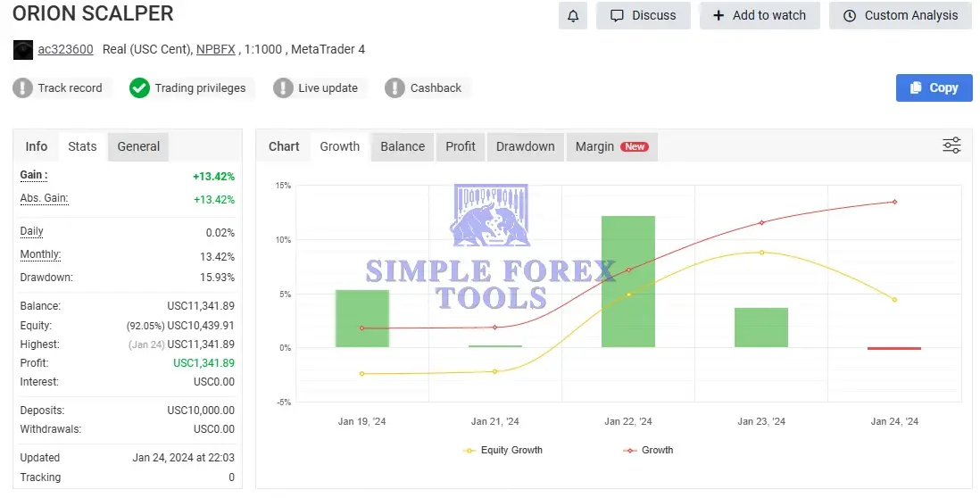Switch to the Balance chart tab
Viewport: 980px width, 498px height.
pyautogui.click(x=403, y=146)
